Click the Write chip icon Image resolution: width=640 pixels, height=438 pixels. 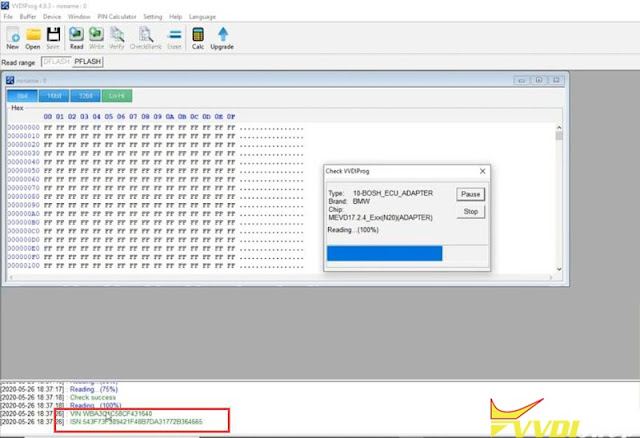(x=96, y=38)
